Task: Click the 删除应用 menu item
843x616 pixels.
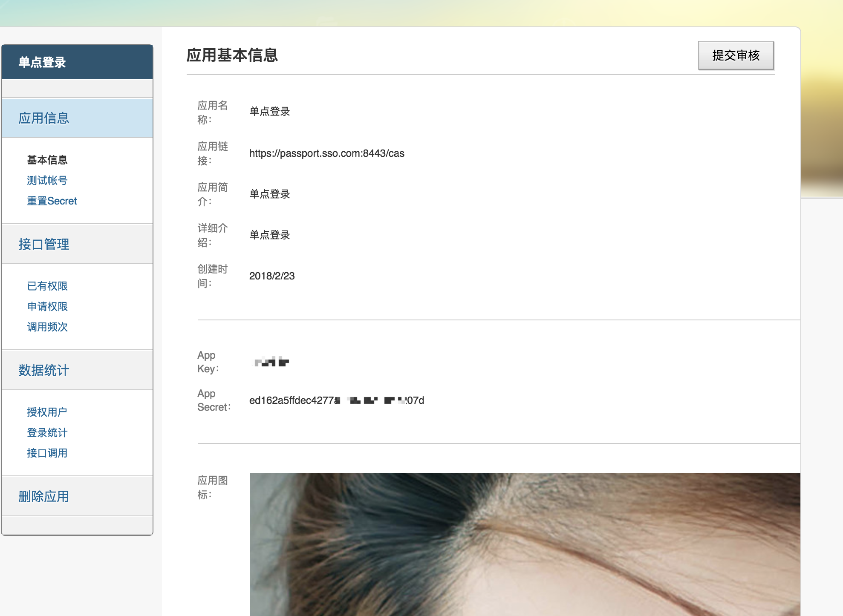Action: 44,496
